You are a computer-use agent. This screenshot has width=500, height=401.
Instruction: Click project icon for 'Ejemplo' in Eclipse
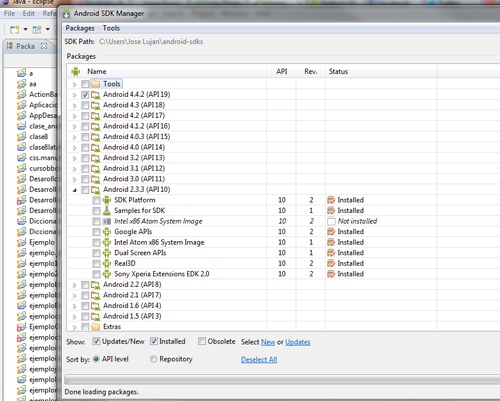coord(22,242)
